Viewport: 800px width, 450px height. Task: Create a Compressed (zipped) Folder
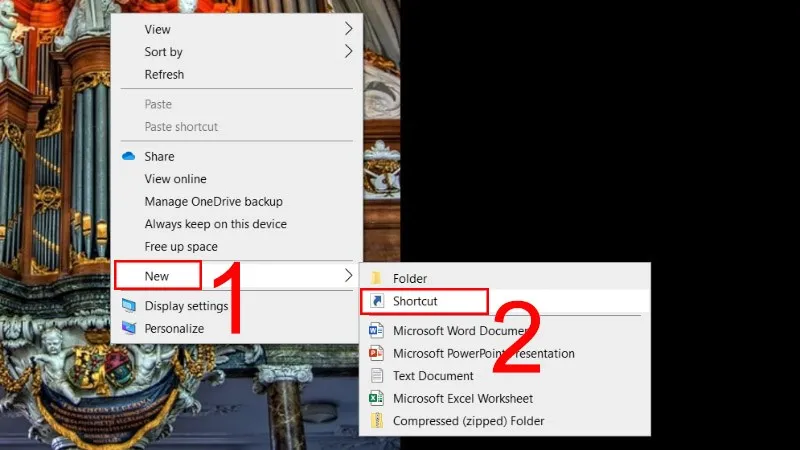tap(505, 421)
